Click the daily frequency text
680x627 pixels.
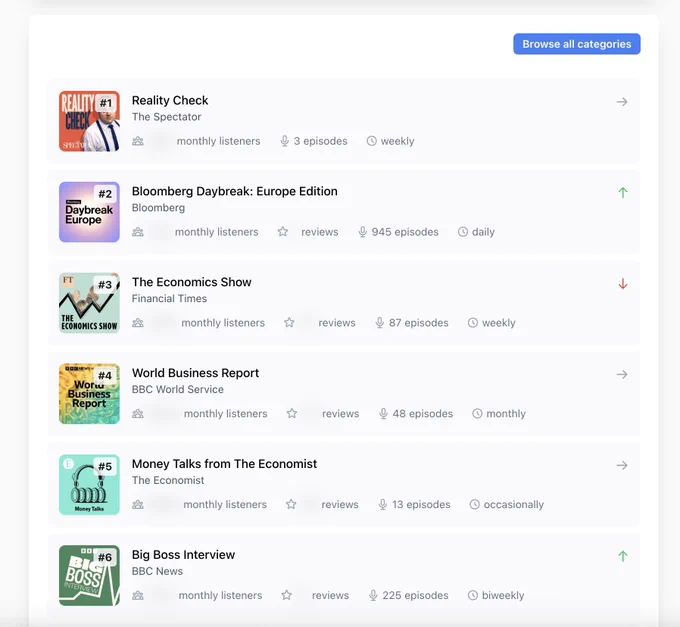coord(484,232)
